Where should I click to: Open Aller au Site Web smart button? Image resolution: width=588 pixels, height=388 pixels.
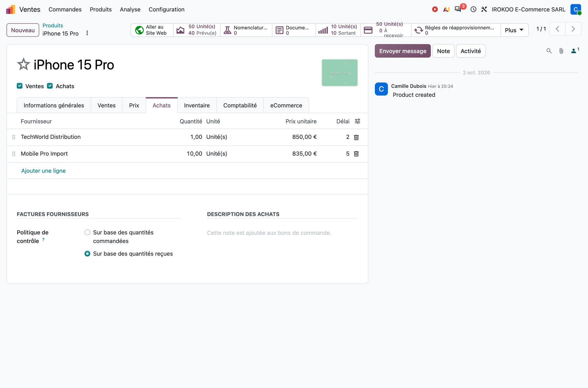(x=152, y=30)
